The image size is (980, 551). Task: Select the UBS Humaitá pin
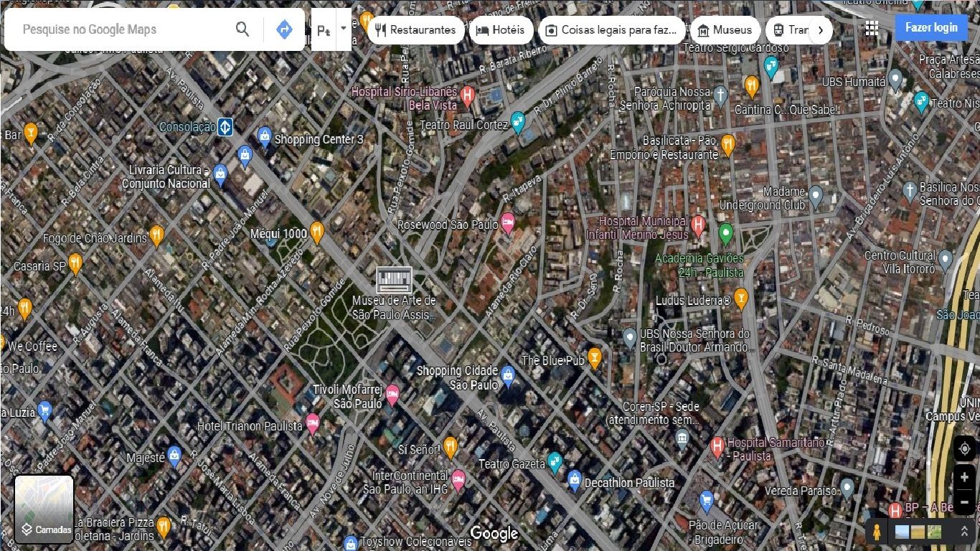click(895, 79)
